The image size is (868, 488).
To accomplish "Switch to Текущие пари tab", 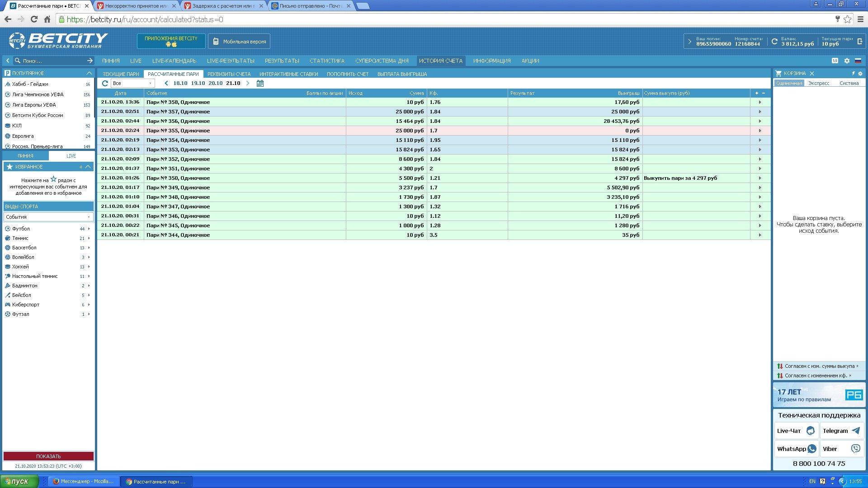I will (x=121, y=74).
